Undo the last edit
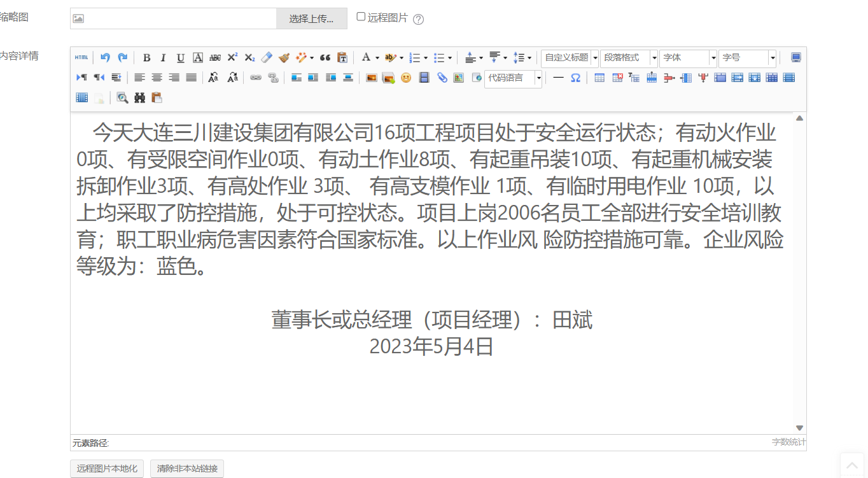 (105, 58)
